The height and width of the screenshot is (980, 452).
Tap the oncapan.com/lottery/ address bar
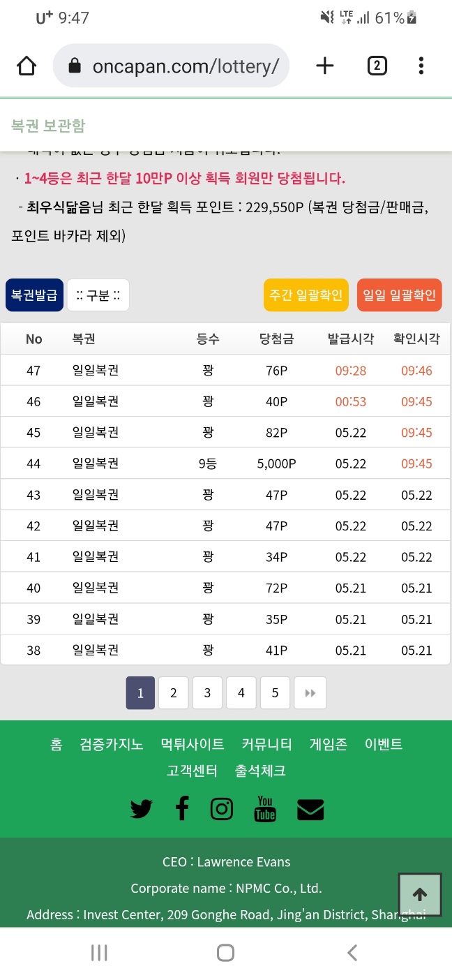[x=171, y=66]
